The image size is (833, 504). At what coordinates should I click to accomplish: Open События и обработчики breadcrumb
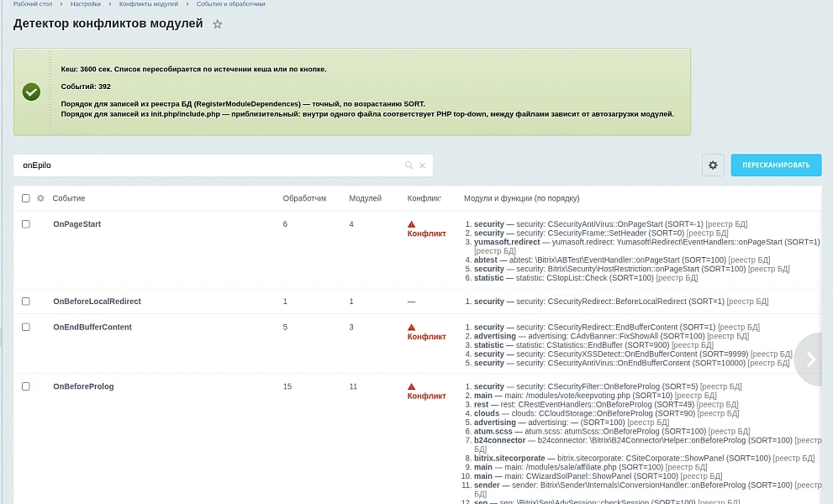point(230,3)
